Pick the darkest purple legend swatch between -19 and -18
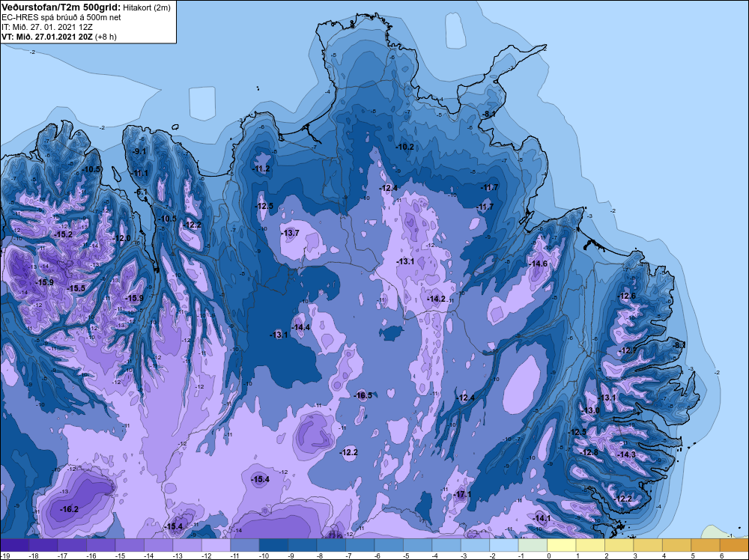 14,545
